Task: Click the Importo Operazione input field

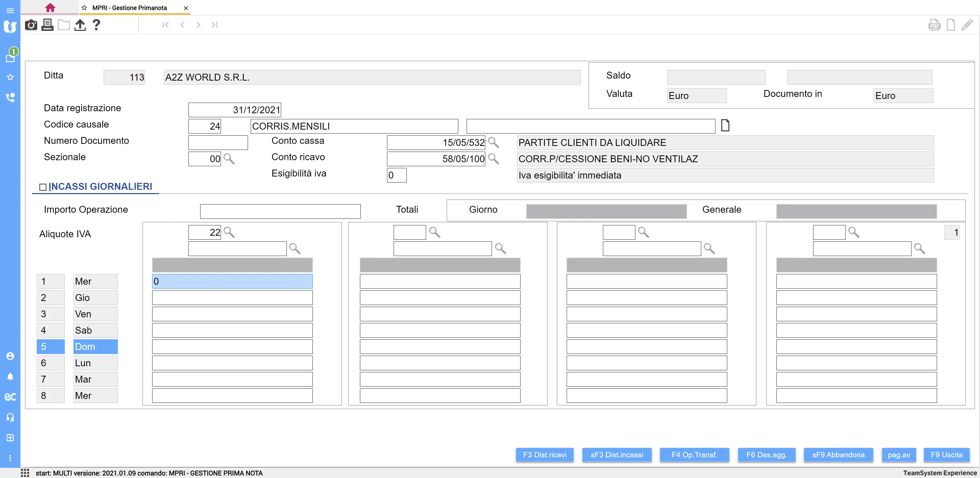Action: tap(280, 211)
